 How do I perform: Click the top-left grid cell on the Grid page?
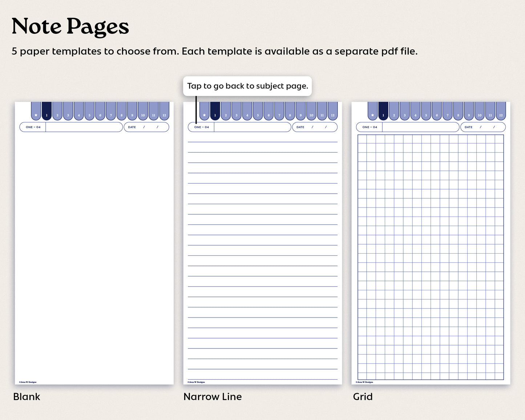tap(362, 139)
